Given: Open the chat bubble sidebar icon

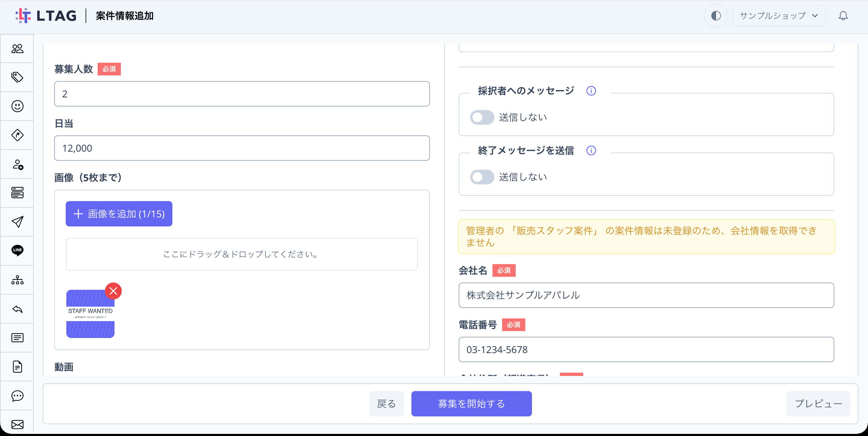Looking at the screenshot, I should (17, 396).
